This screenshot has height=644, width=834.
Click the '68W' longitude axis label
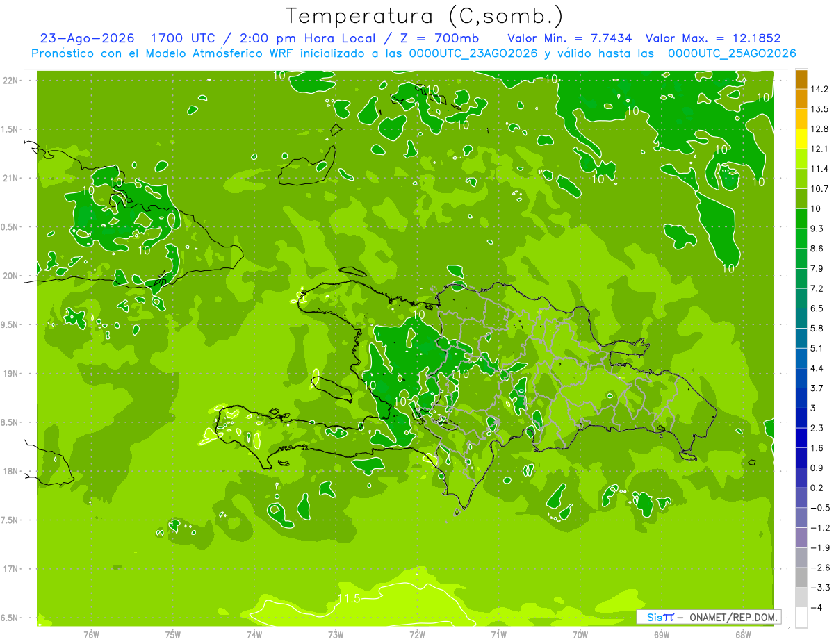(743, 635)
